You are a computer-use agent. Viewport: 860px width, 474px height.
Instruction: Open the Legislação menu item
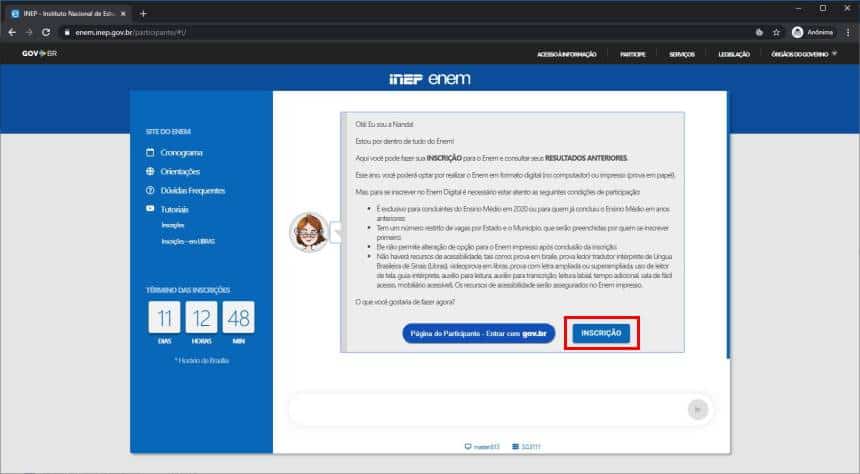(734, 54)
